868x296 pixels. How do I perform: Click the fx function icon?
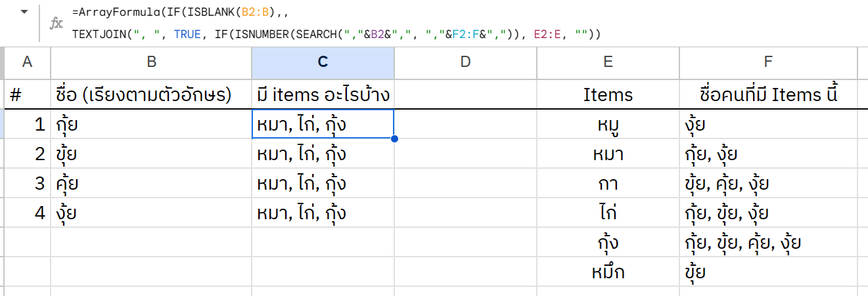tap(57, 24)
